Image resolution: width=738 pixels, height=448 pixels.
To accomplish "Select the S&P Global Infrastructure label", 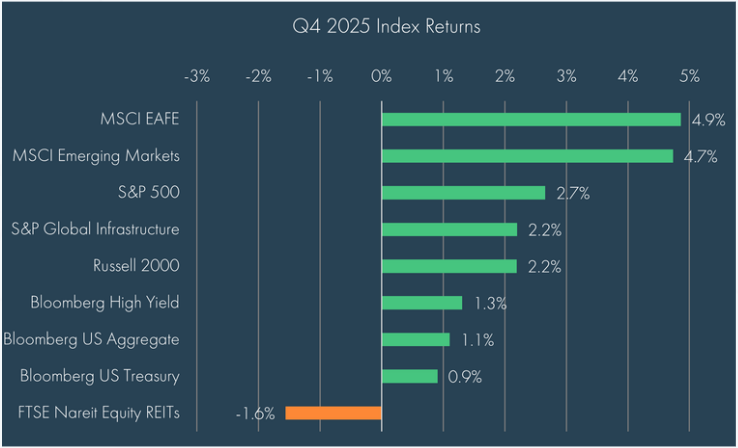I will (95, 229).
